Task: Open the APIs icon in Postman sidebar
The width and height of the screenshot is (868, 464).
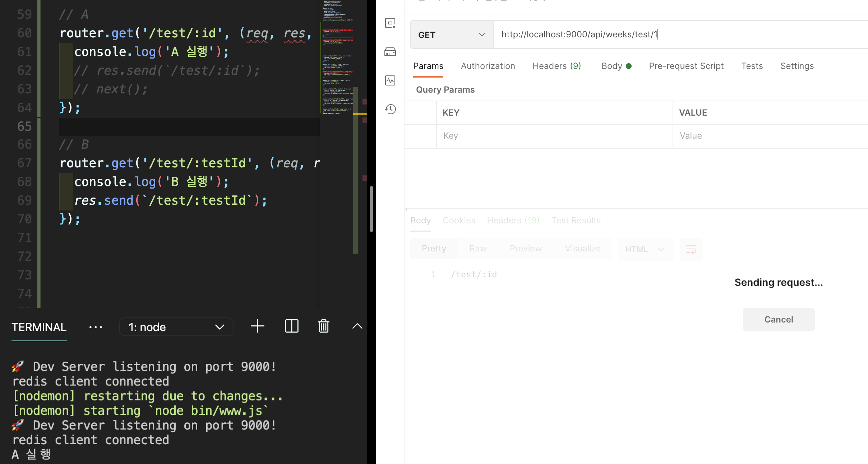Action: point(390,23)
